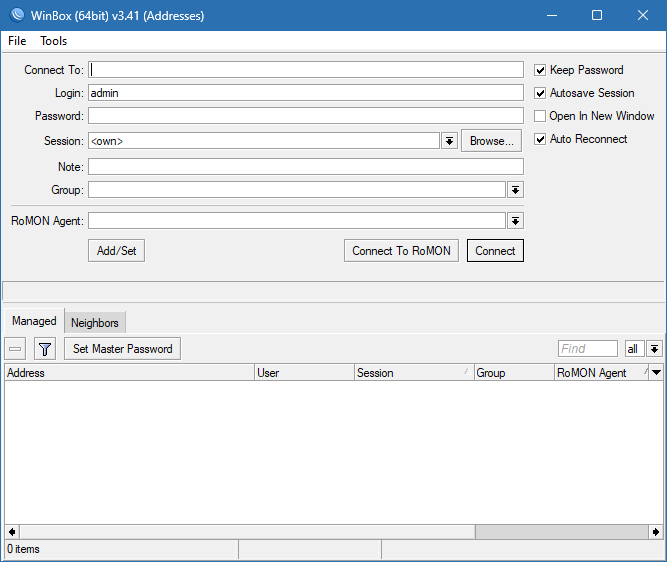Click the Session field showing <own>

coord(264,141)
